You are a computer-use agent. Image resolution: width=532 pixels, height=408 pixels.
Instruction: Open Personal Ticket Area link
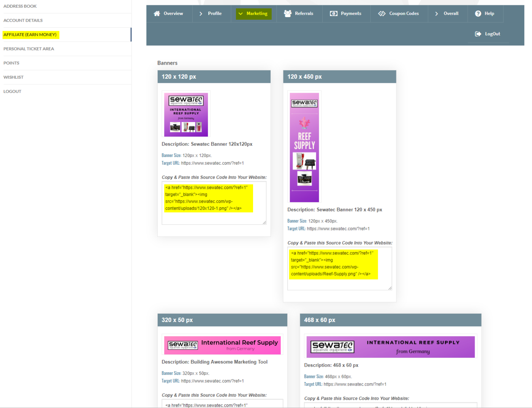(x=29, y=49)
